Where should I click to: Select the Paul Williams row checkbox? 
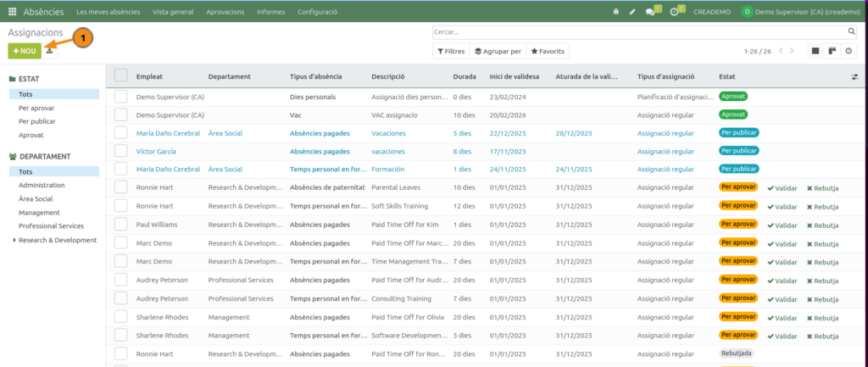point(120,225)
